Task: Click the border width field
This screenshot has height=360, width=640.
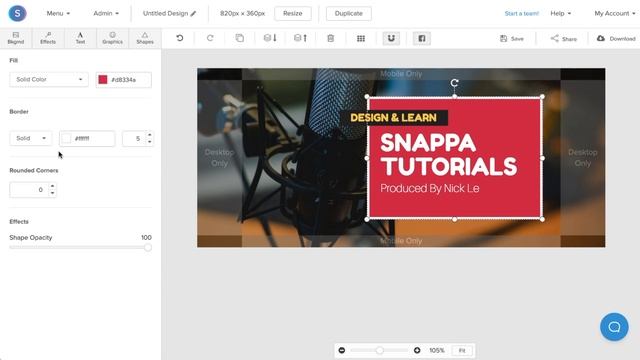Action: tap(134, 138)
